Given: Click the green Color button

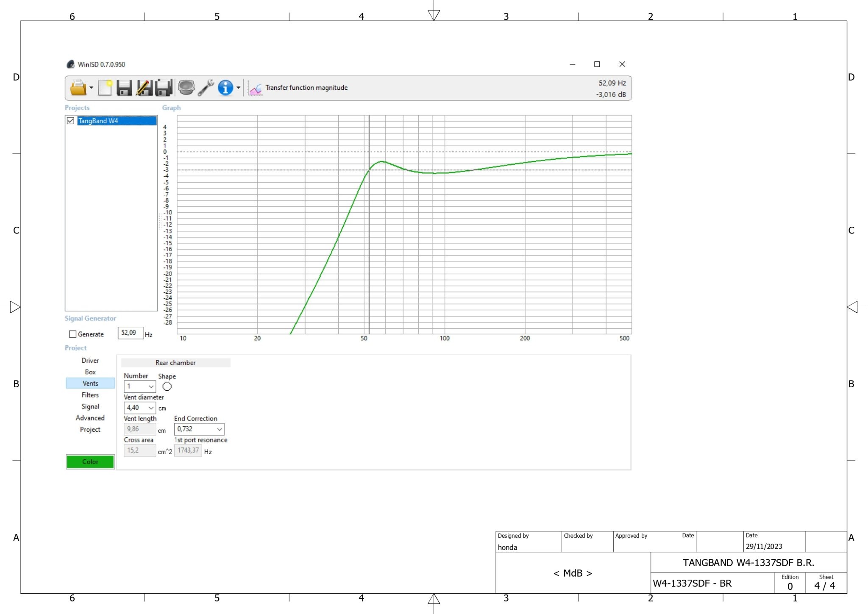Looking at the screenshot, I should coord(90,462).
